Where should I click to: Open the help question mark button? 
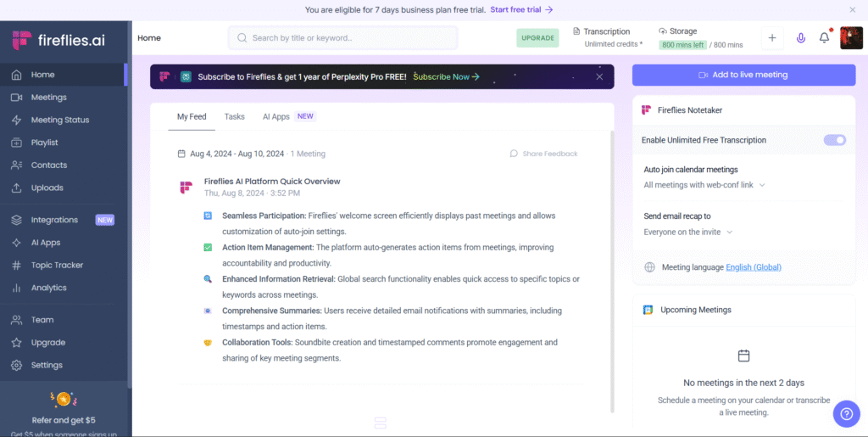coord(847,414)
